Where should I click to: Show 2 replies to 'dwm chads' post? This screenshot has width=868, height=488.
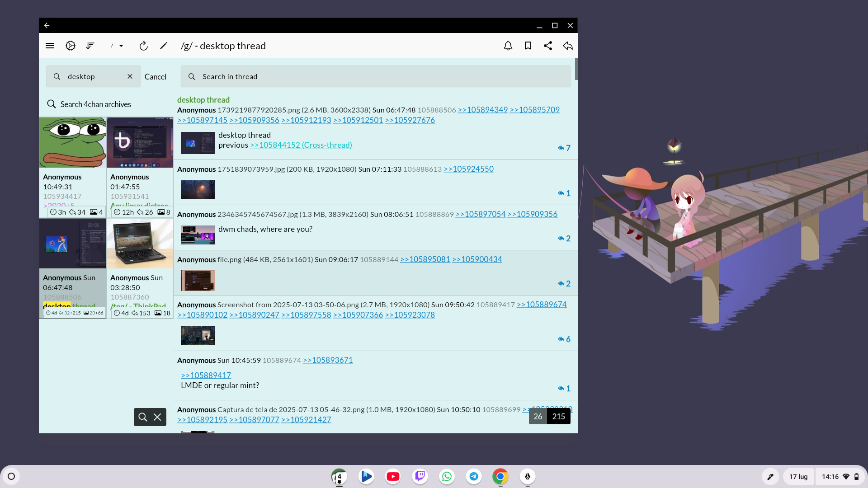[564, 239]
